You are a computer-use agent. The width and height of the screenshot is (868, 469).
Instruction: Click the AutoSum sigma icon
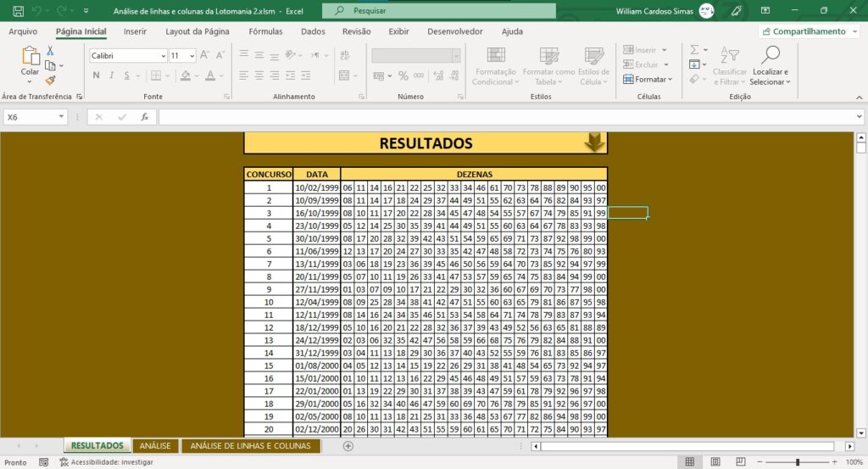(694, 50)
